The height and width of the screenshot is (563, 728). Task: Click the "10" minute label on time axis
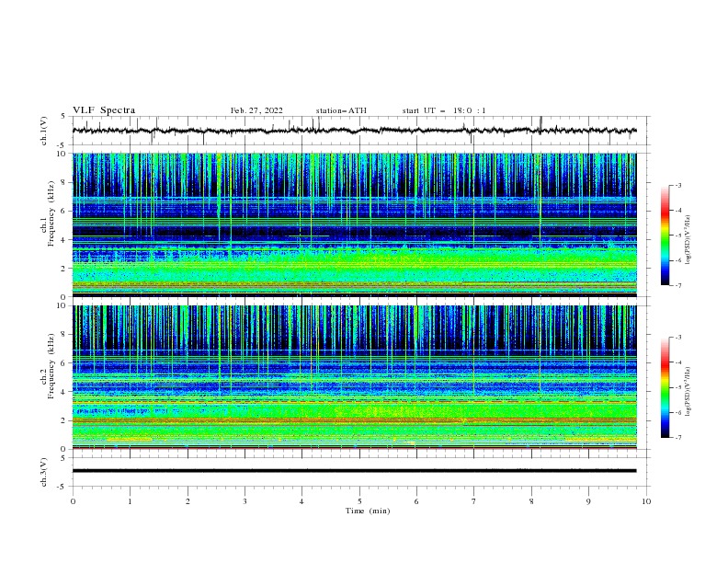(x=646, y=501)
